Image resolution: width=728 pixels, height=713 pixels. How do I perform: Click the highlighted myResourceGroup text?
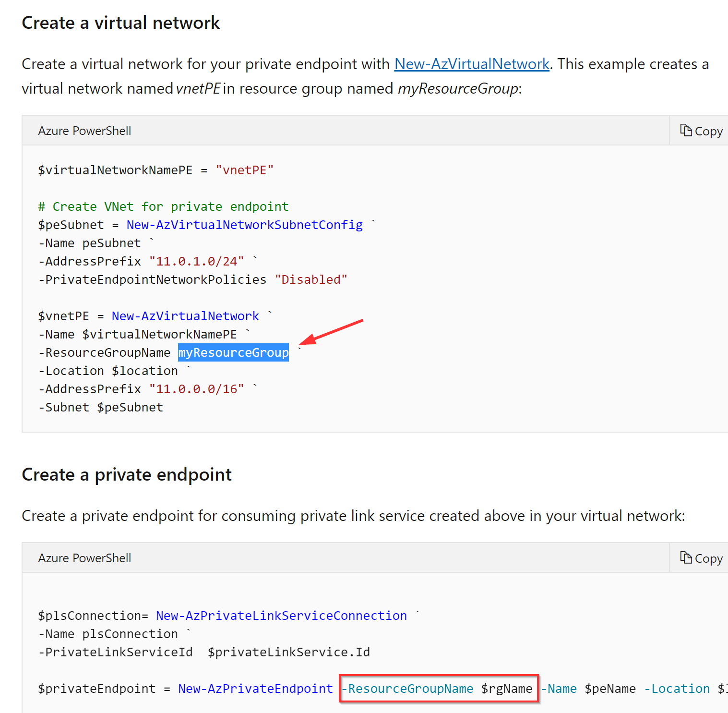tap(233, 352)
